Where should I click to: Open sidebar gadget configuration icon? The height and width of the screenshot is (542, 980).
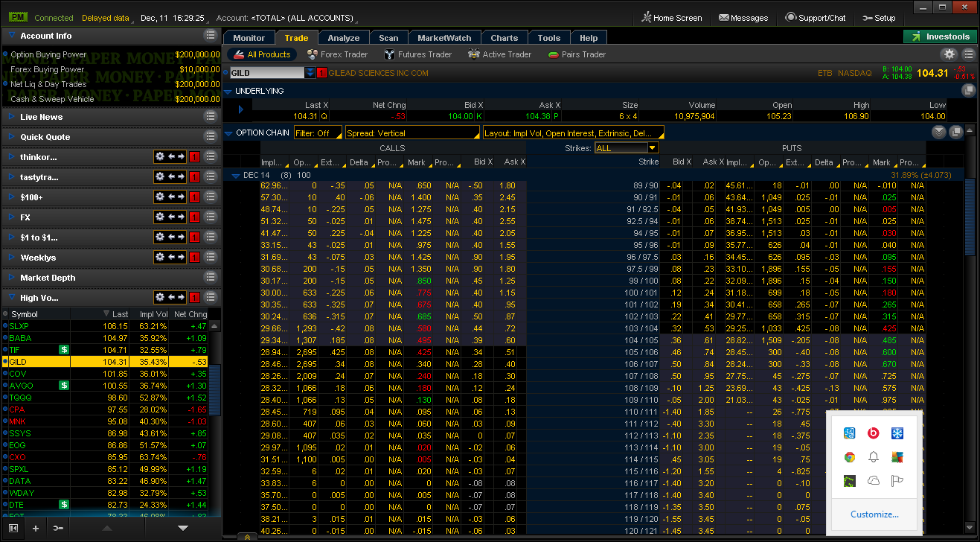pyautogui.click(x=58, y=528)
